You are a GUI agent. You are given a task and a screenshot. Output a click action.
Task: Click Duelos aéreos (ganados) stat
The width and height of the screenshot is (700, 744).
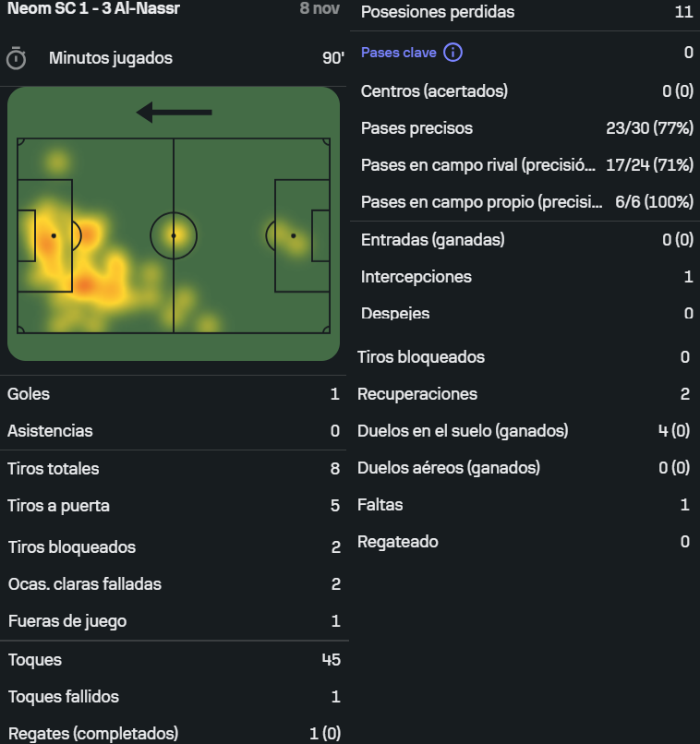(449, 468)
